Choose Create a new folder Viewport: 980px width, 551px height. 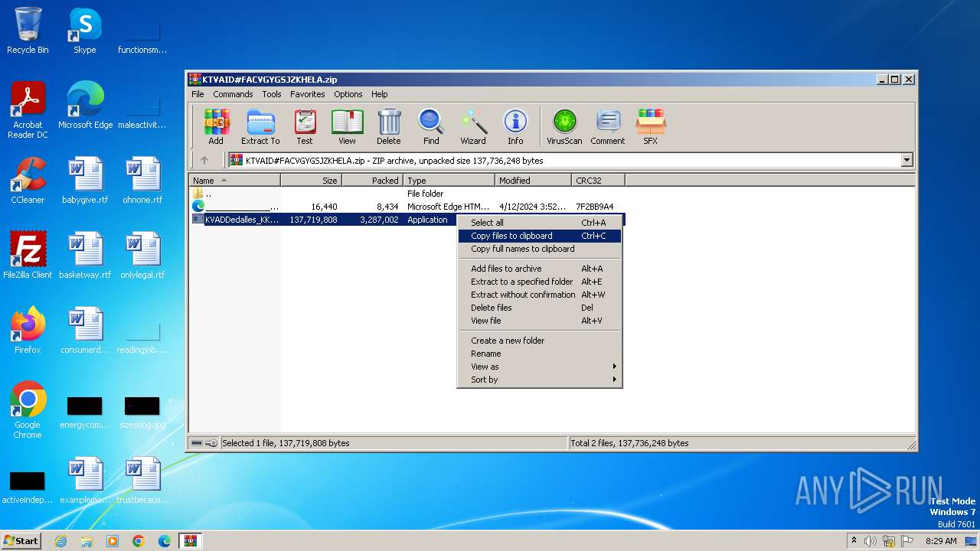pyautogui.click(x=540, y=341)
